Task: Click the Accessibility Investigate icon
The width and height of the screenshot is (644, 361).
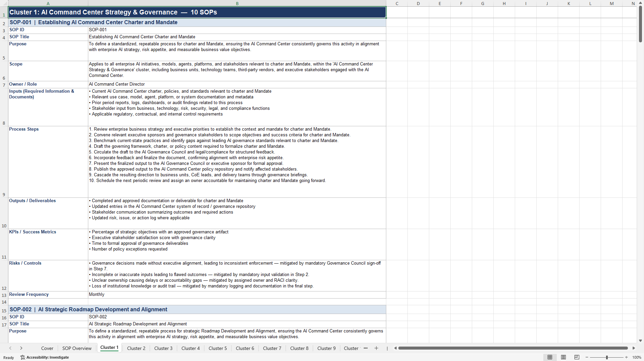Action: point(22,357)
